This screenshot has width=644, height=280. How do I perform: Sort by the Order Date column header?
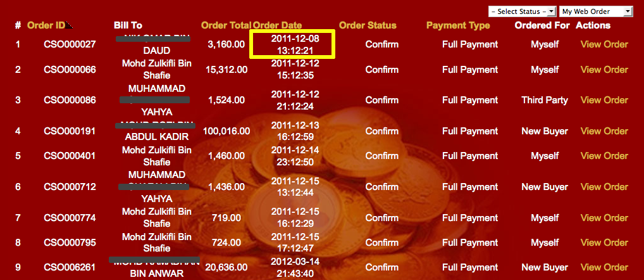point(278,25)
